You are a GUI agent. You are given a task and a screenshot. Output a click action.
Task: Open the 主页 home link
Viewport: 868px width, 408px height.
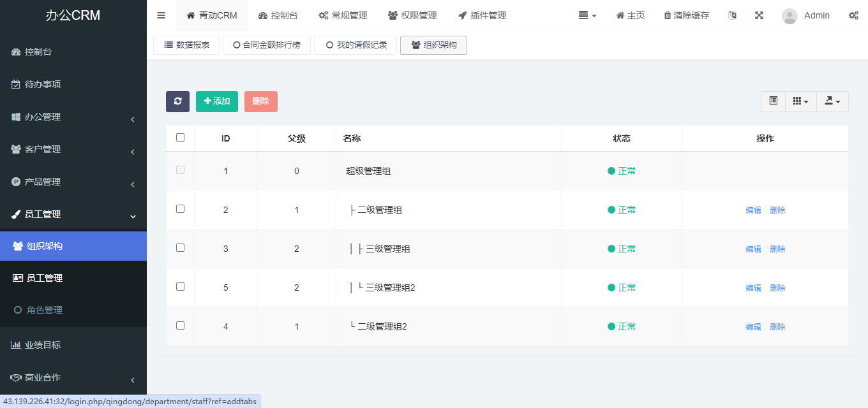click(630, 15)
